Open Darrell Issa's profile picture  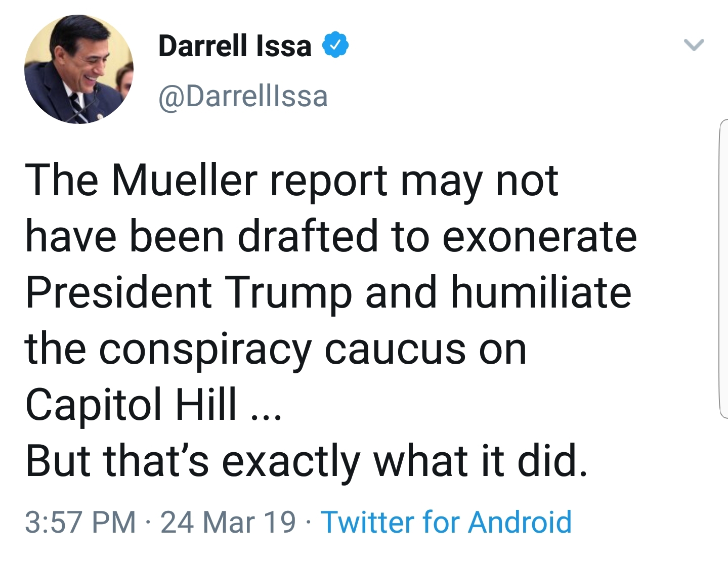(x=79, y=69)
